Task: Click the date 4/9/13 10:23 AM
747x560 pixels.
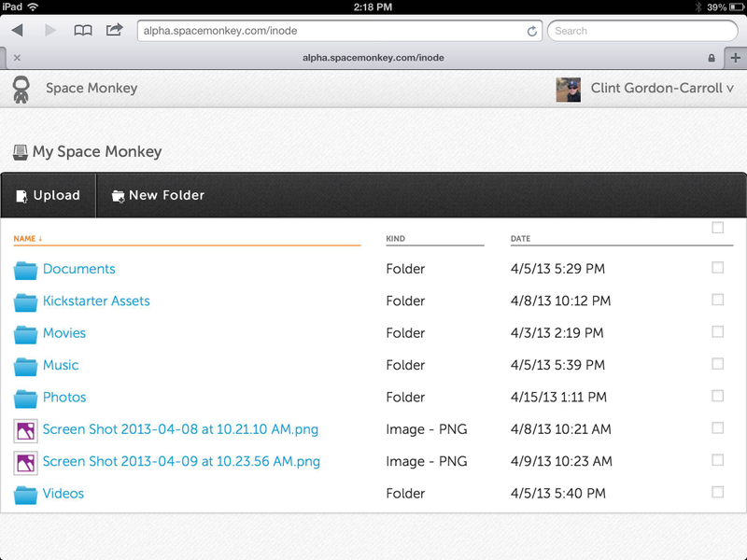Action: (561, 461)
